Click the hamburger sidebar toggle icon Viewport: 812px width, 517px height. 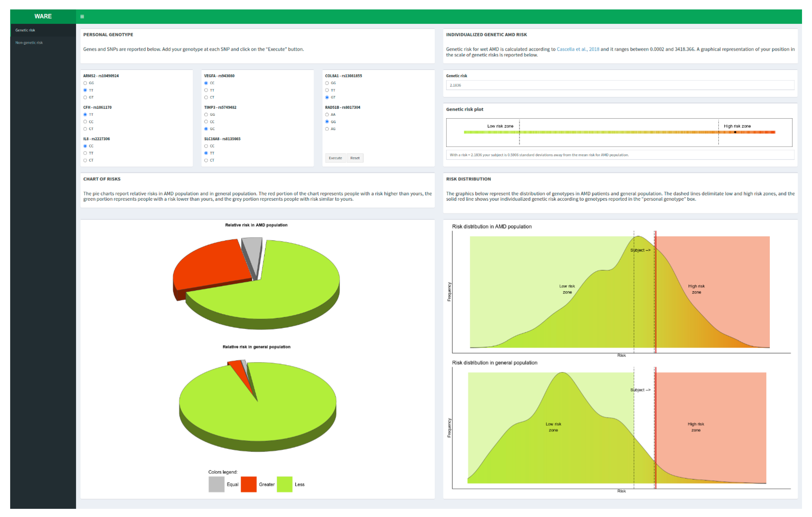[x=82, y=17]
